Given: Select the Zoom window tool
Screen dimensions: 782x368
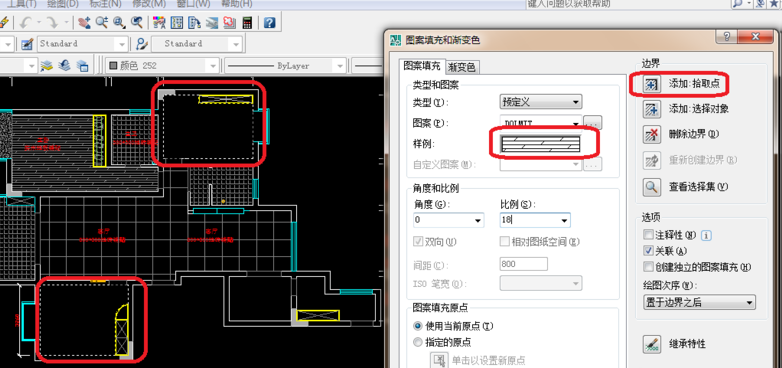Looking at the screenshot, I should pyautogui.click(x=119, y=22).
